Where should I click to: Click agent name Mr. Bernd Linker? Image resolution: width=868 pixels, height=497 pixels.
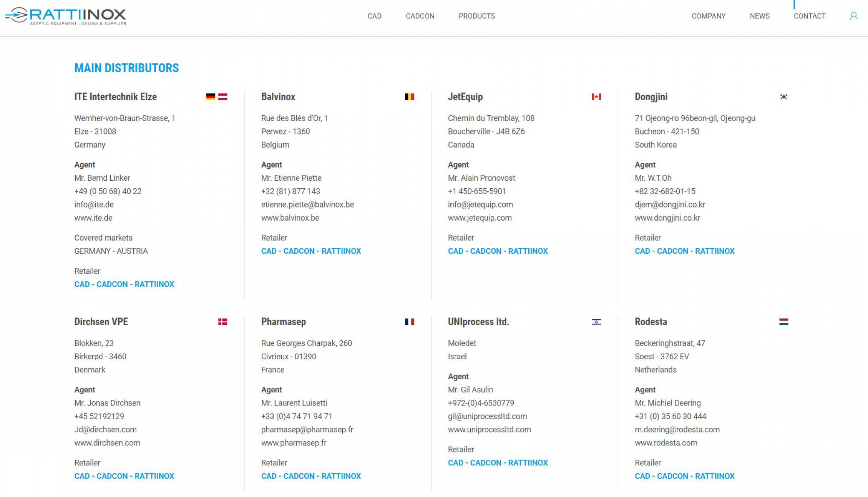[102, 178]
